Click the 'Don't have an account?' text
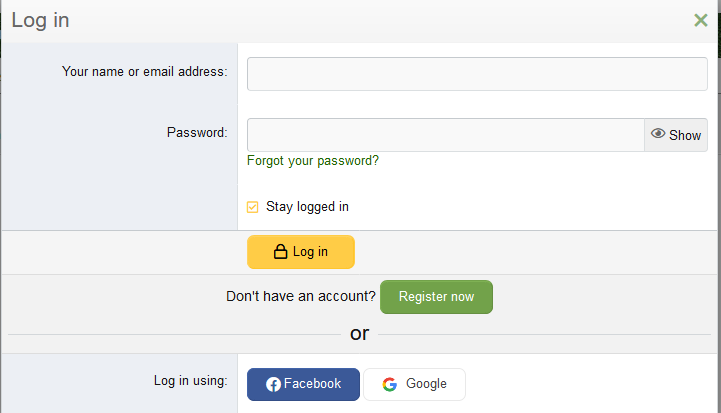This screenshot has width=721, height=413. [301, 296]
